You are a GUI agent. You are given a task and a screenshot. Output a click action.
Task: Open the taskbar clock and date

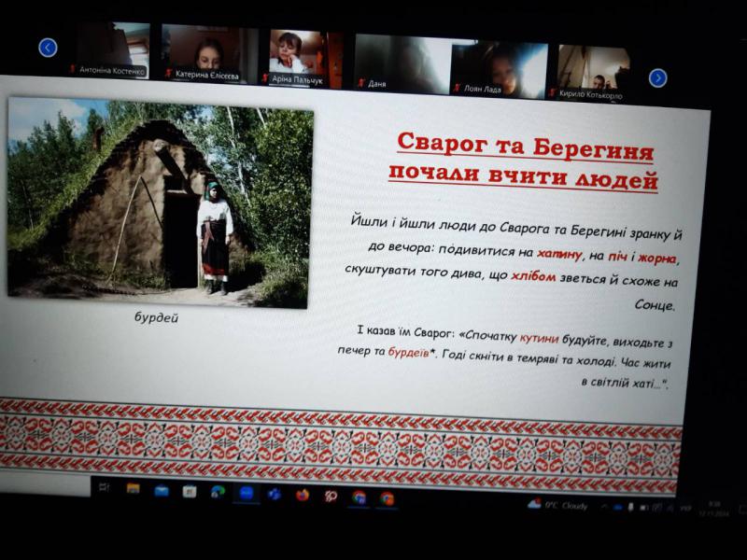pos(714,509)
